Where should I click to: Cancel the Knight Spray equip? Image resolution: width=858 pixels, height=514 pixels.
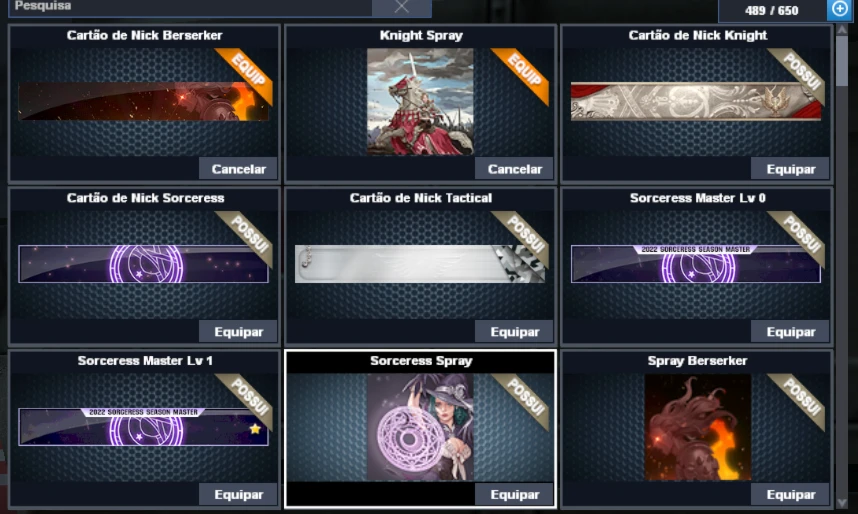coord(514,169)
